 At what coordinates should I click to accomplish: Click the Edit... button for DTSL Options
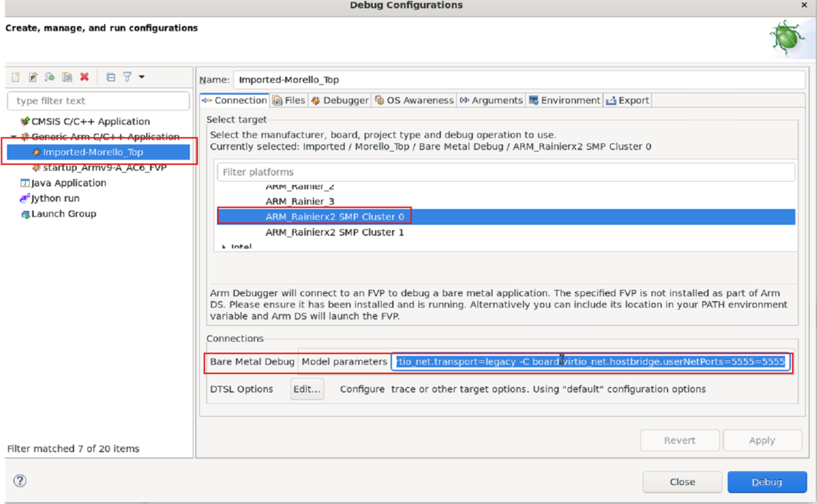pyautogui.click(x=307, y=389)
